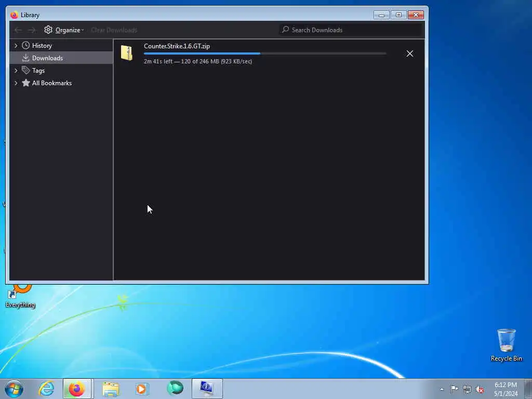The width and height of the screenshot is (532, 399).
Task: Expand the History tree node
Action: coord(16,46)
